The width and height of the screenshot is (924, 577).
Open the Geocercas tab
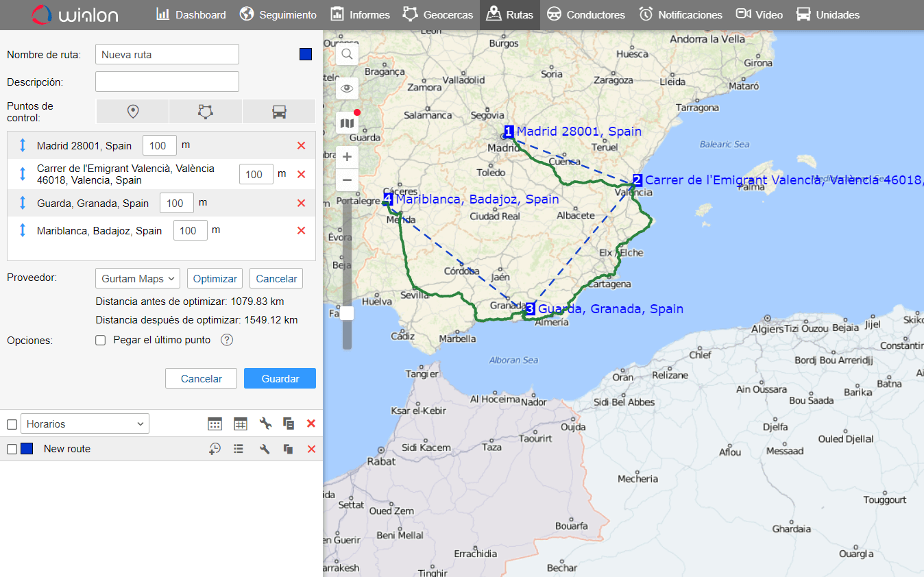pos(438,14)
